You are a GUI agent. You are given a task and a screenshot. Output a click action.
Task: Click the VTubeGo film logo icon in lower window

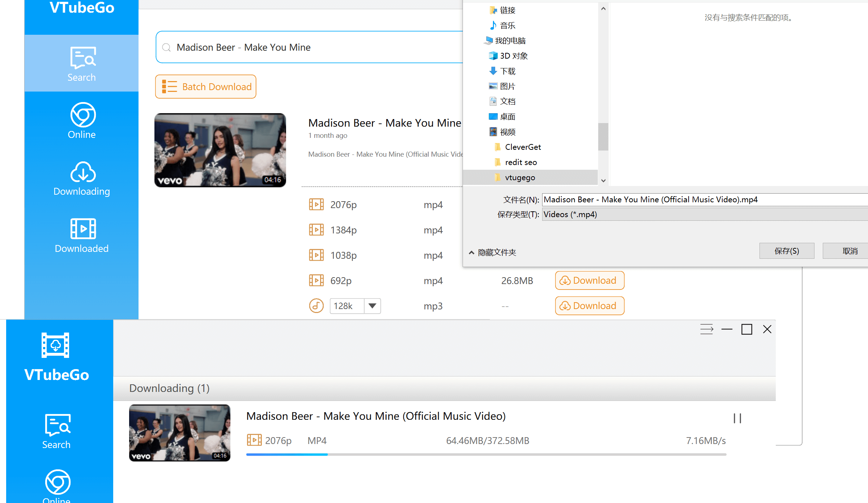55,345
